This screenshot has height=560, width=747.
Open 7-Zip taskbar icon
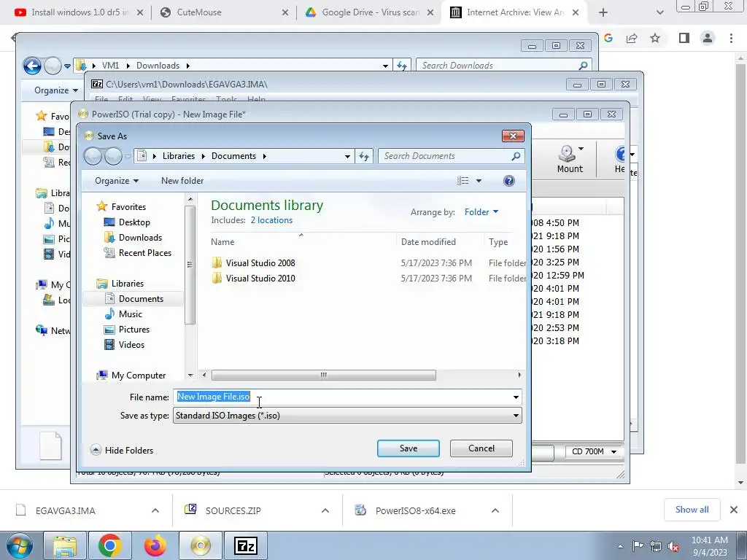click(x=246, y=545)
